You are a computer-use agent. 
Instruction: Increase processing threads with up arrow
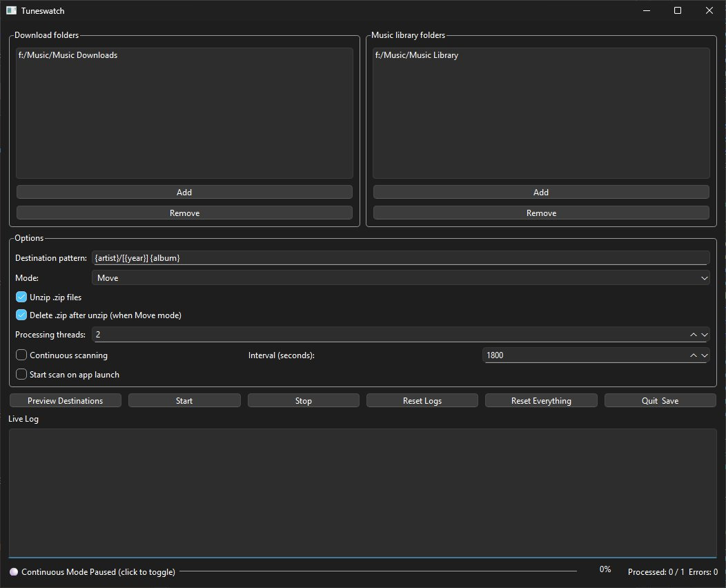[694, 335]
